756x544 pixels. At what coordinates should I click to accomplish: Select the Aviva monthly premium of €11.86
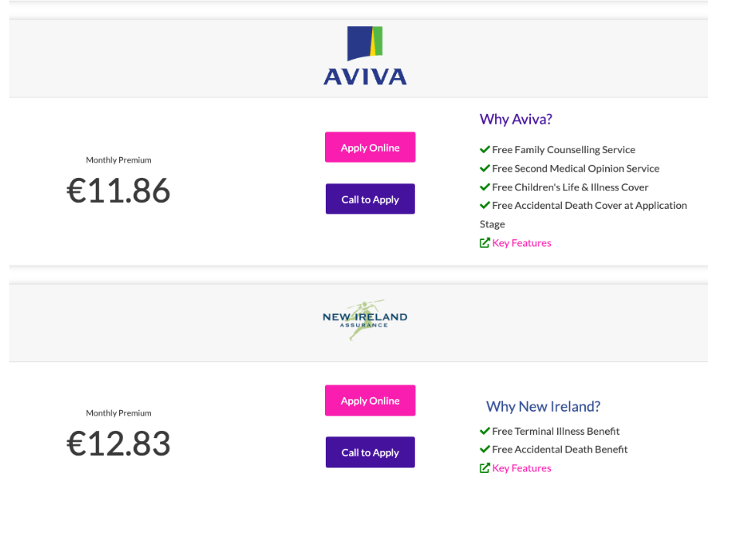click(118, 190)
